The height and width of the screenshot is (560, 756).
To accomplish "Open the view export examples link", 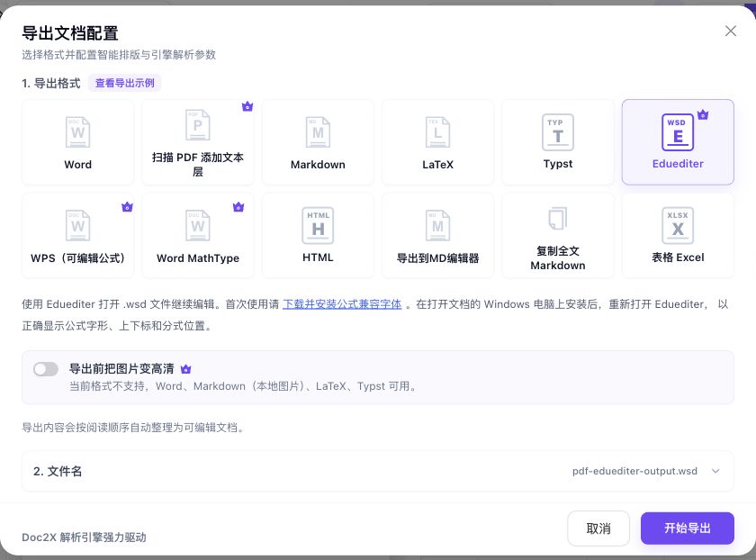I will 125,83.
